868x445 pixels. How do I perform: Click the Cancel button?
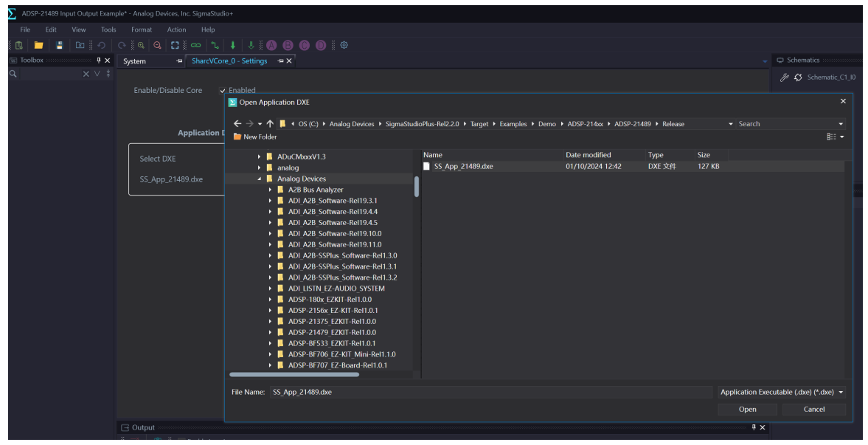[x=813, y=410]
